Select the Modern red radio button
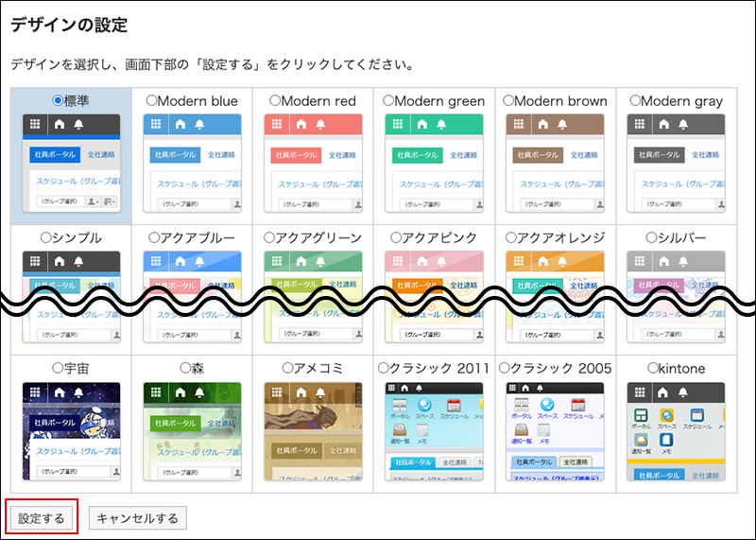The height and width of the screenshot is (540, 756). (275, 100)
